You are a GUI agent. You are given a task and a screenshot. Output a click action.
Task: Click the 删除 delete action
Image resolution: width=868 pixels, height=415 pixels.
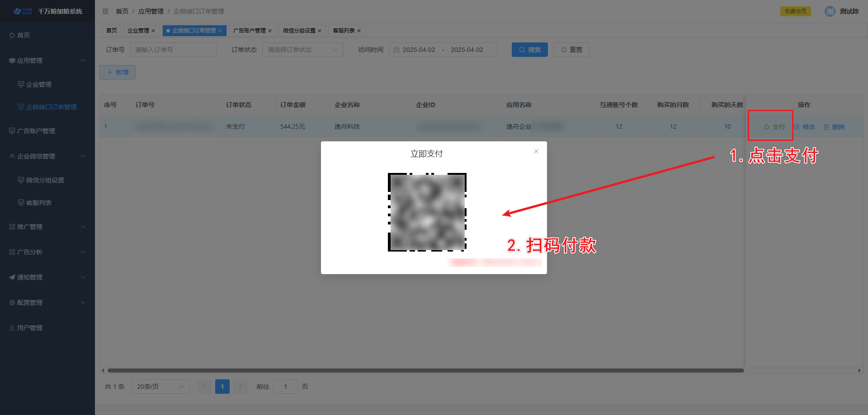(834, 127)
